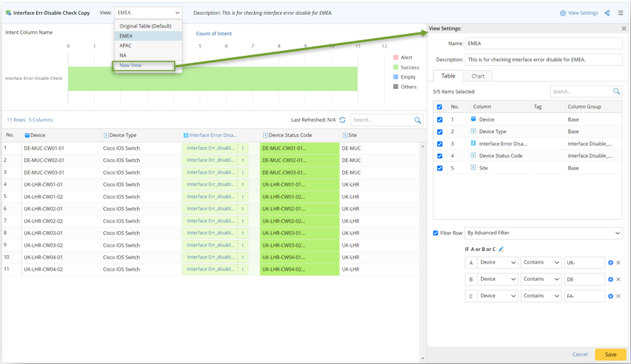Uncheck the Device column checkbox

[x=440, y=119]
